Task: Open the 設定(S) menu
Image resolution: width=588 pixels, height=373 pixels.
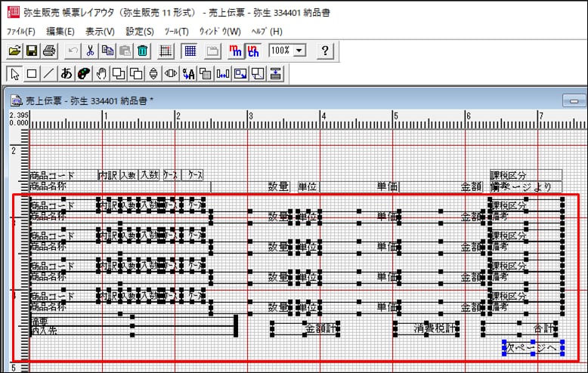Action: (140, 32)
